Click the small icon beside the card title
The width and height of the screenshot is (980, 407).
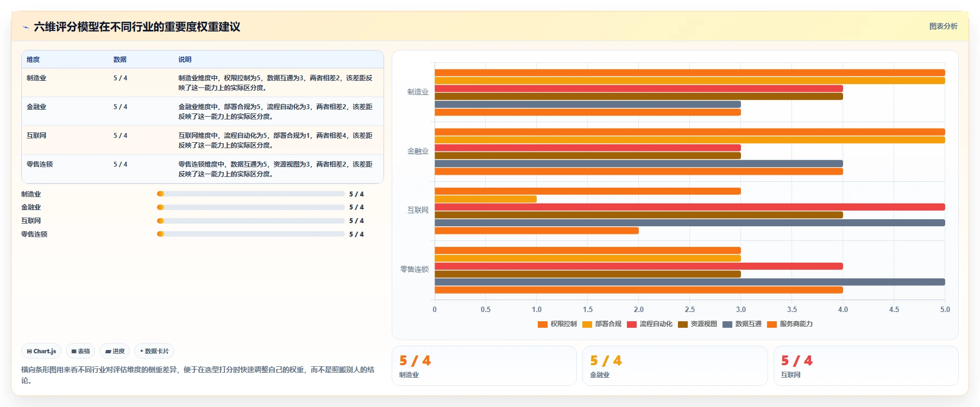(x=26, y=27)
